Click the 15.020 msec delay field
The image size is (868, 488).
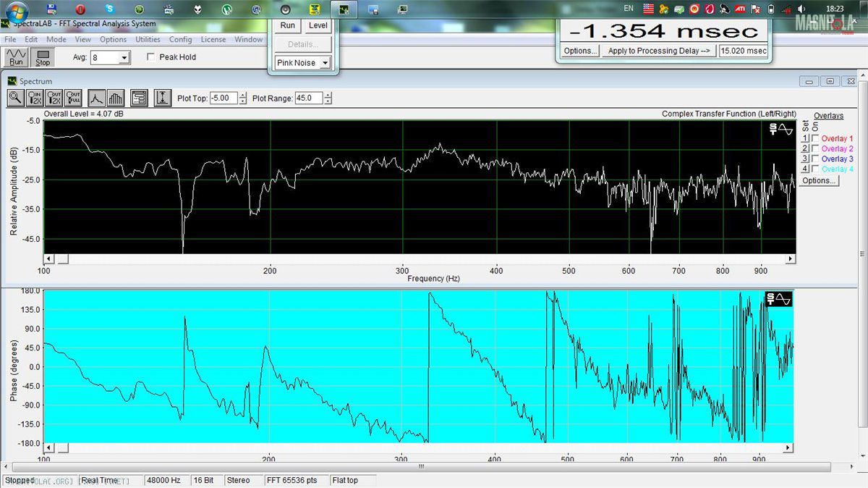743,51
